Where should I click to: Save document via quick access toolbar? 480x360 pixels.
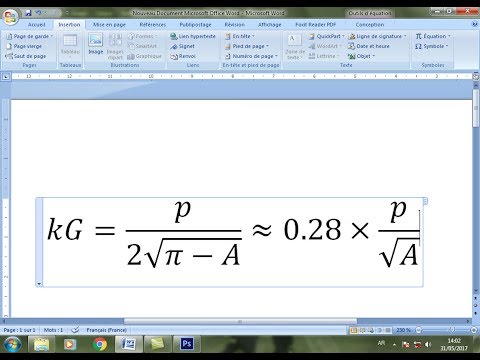click(28, 13)
